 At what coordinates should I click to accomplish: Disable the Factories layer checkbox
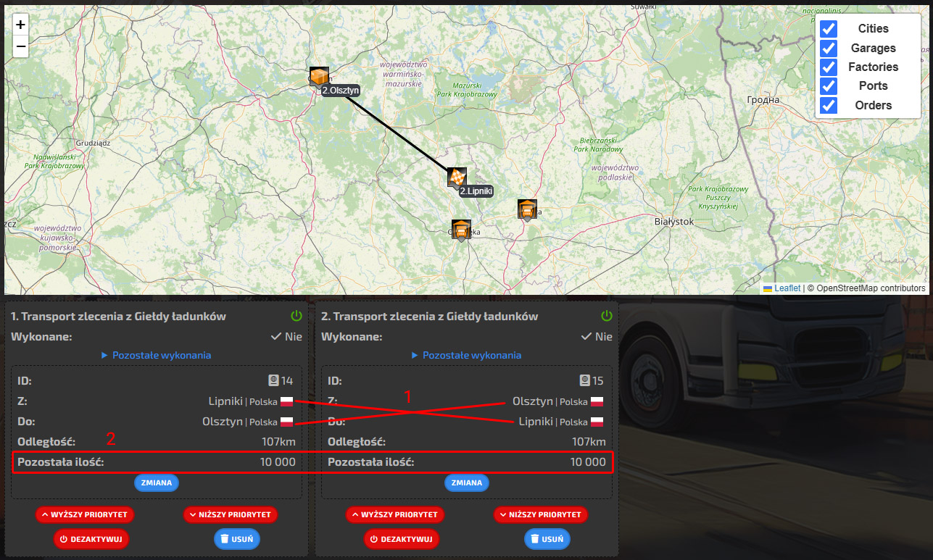tap(828, 67)
